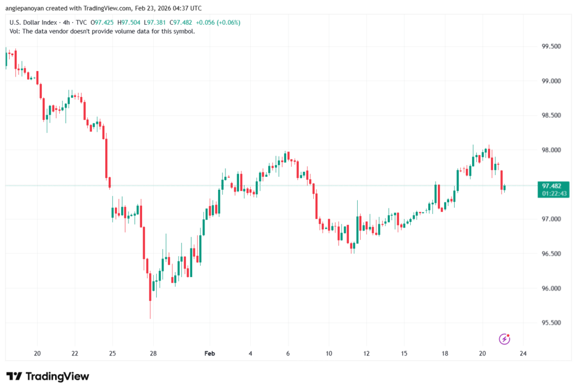The width and height of the screenshot is (577, 392).
Task: Click the 99.500 price axis label
Action: (551, 46)
